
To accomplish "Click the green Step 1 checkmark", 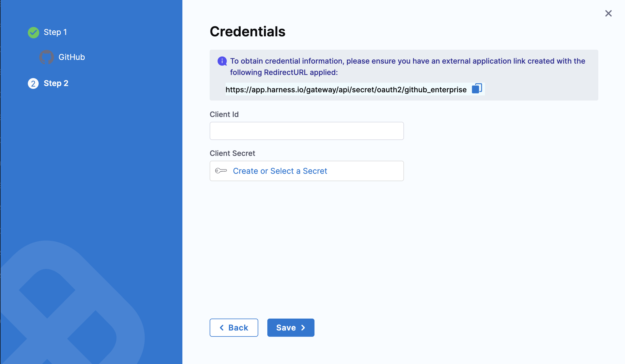I will 34,33.
